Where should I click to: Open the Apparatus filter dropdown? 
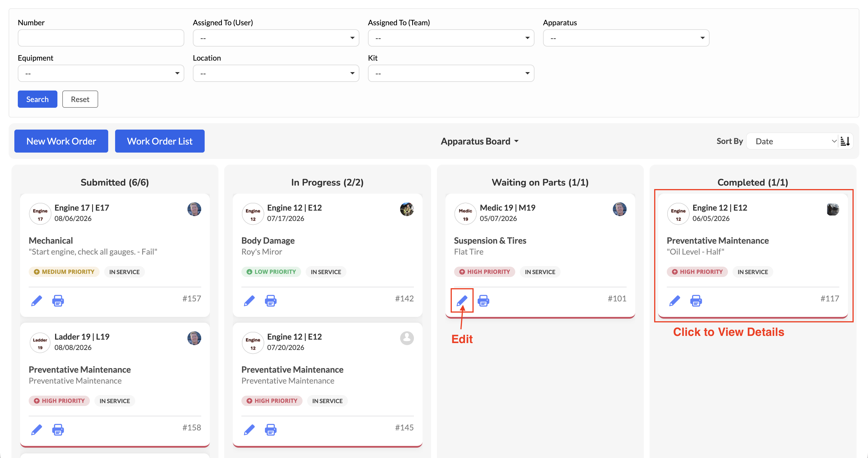click(626, 38)
